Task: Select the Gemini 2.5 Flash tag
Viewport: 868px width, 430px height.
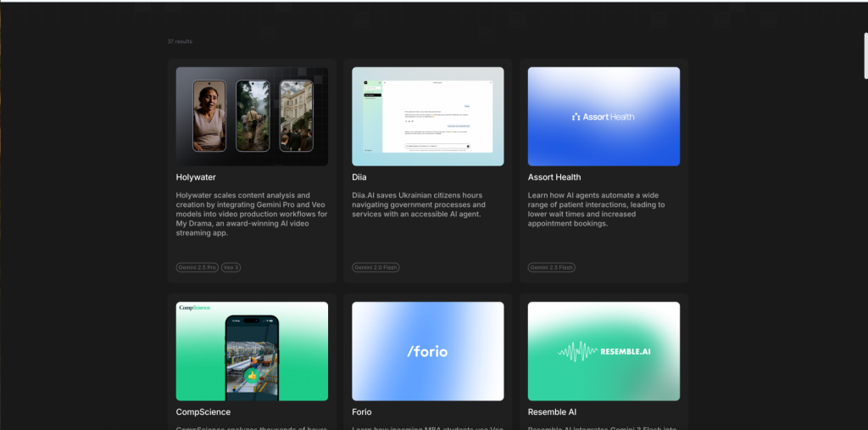Action: pyautogui.click(x=551, y=267)
